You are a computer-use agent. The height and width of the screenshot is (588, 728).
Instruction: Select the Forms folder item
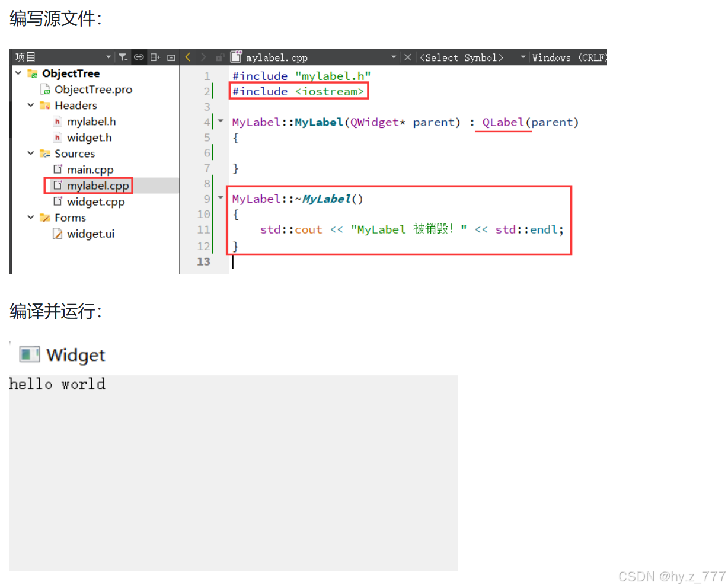coord(70,218)
